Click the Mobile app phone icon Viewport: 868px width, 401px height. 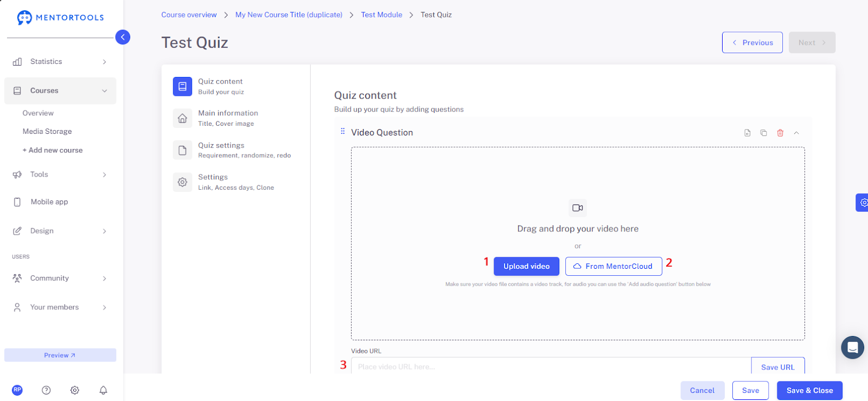tap(17, 202)
